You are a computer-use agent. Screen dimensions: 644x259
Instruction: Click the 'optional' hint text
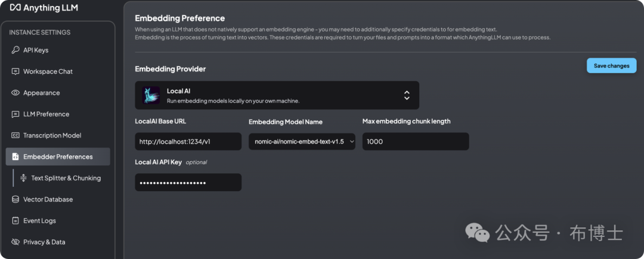pos(196,163)
